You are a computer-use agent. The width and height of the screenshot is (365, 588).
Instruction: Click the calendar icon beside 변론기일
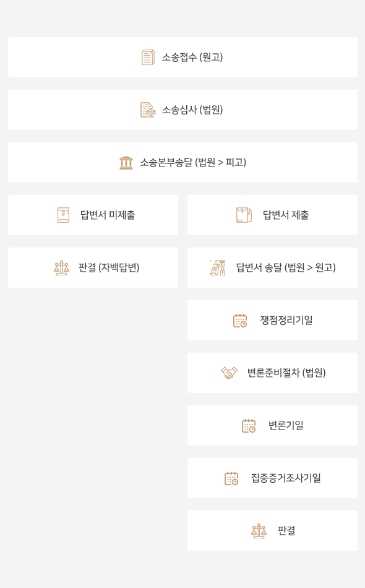pos(249,426)
